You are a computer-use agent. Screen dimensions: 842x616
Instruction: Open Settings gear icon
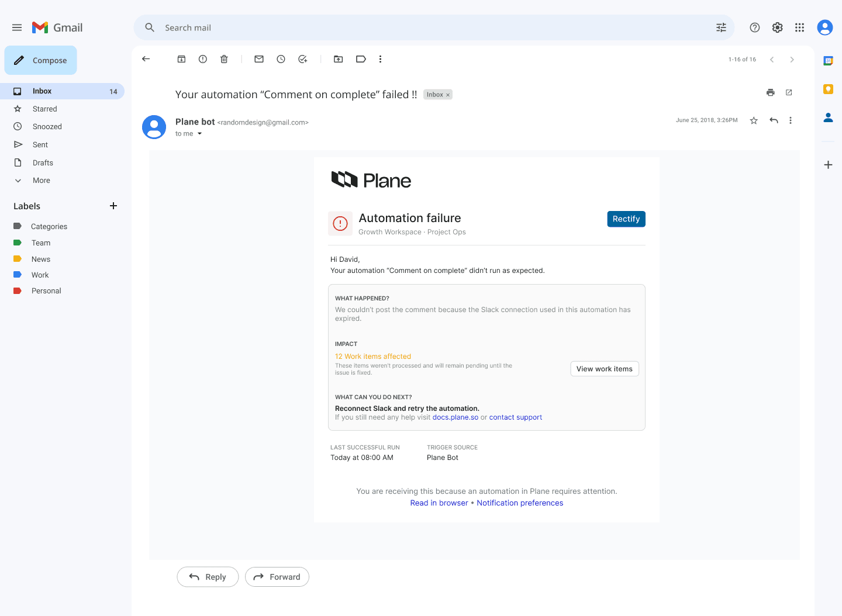[x=777, y=27]
